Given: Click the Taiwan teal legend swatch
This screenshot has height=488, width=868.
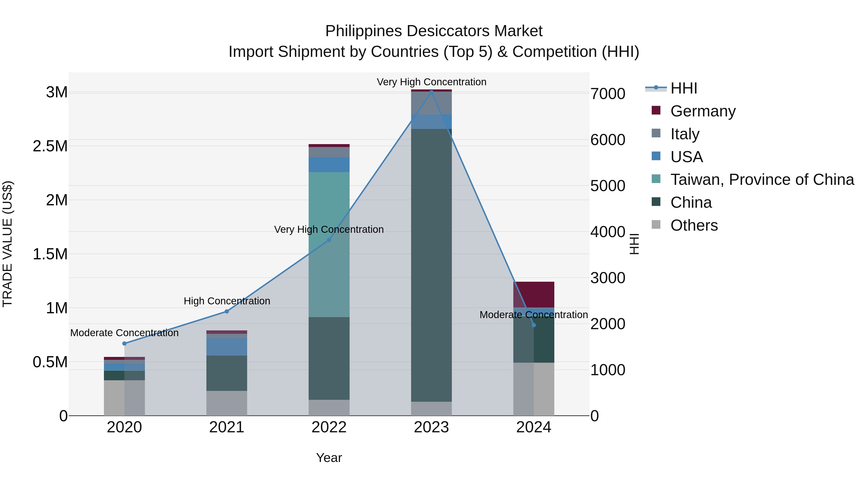Looking at the screenshot, I should (656, 179).
